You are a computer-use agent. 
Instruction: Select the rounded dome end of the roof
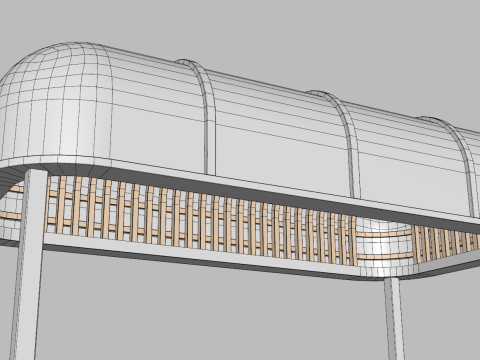(x=55, y=102)
